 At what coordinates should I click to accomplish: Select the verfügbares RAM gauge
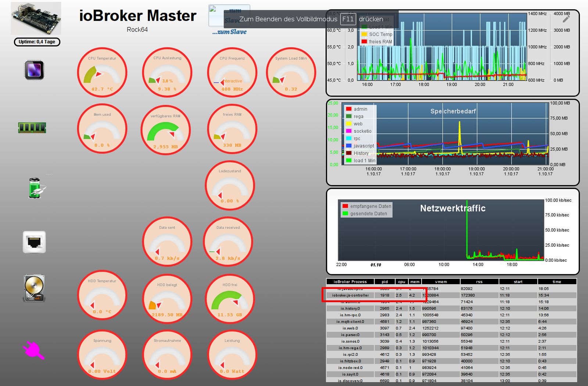(x=166, y=130)
